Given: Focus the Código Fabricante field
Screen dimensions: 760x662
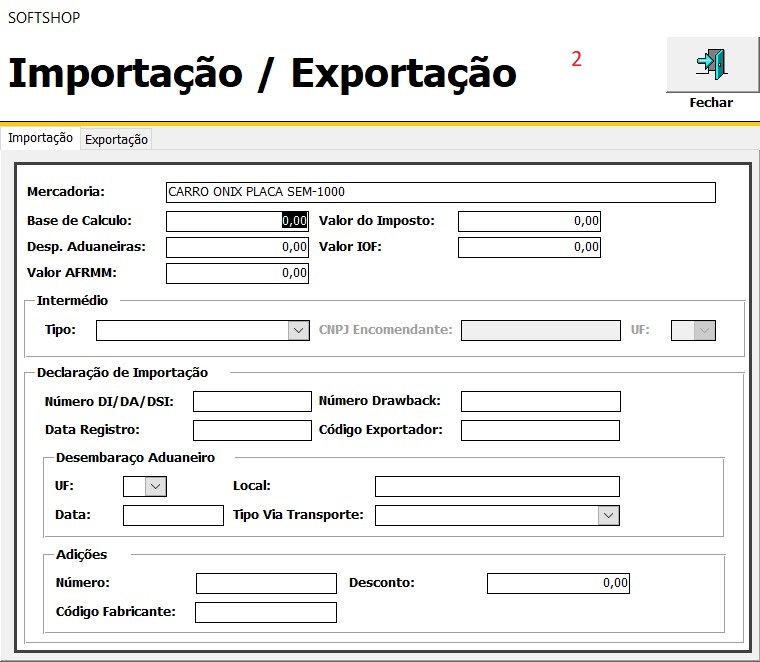Looking at the screenshot, I should click(266, 612).
